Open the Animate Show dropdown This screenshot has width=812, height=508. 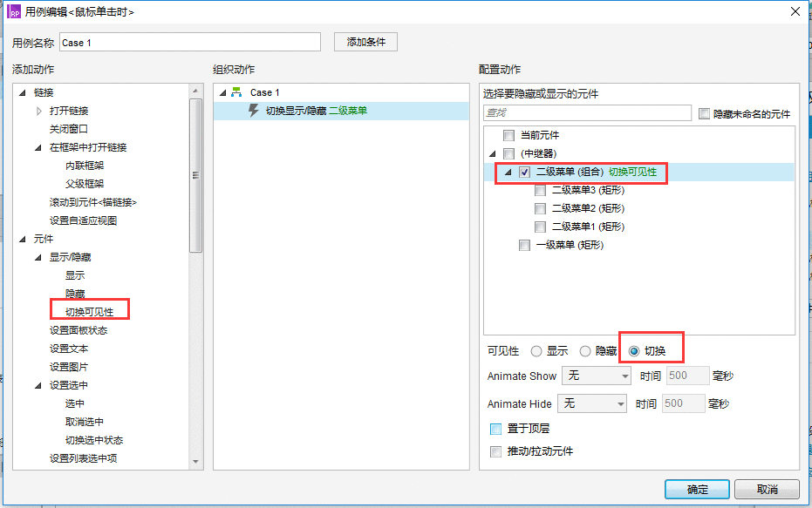click(x=597, y=376)
